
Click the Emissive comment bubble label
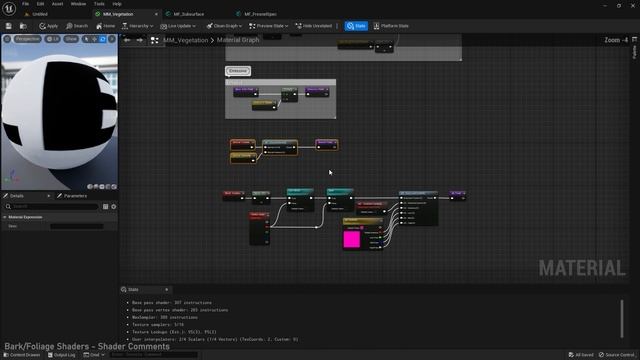[x=238, y=71]
